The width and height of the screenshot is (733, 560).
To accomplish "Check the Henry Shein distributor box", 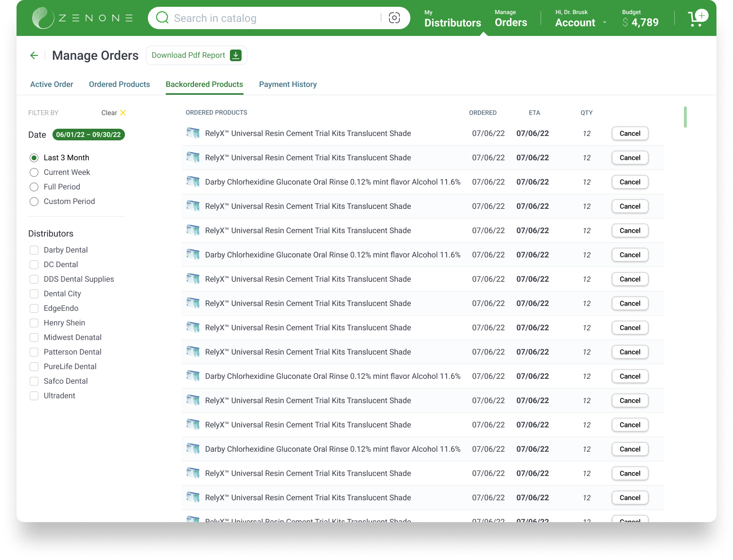I will [34, 323].
